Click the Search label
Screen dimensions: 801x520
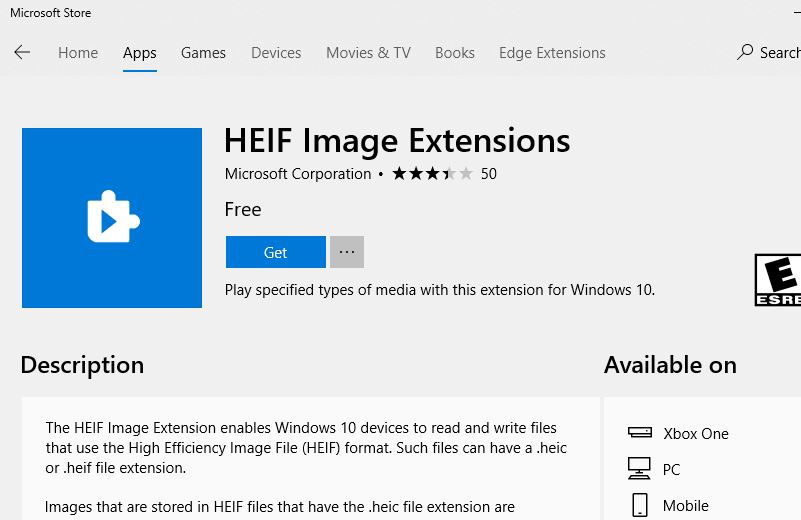780,53
